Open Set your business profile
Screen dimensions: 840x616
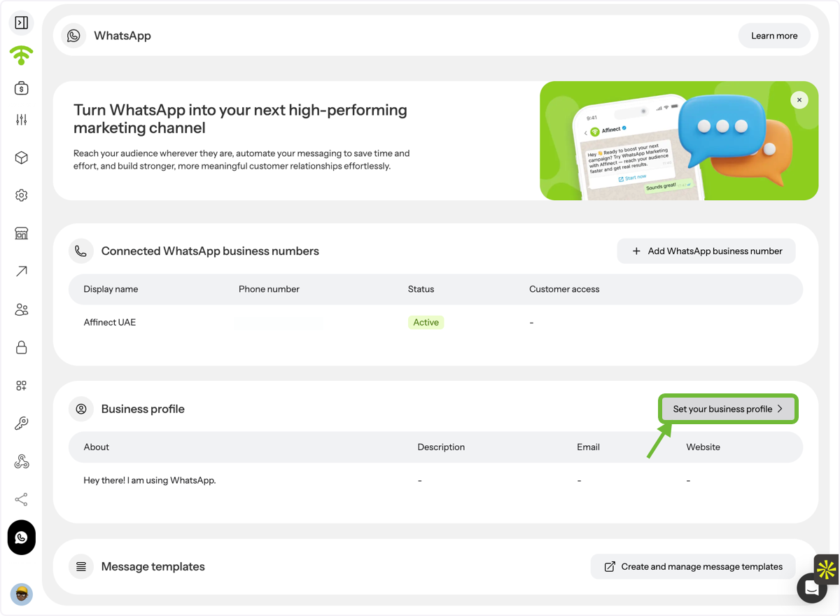tap(728, 409)
